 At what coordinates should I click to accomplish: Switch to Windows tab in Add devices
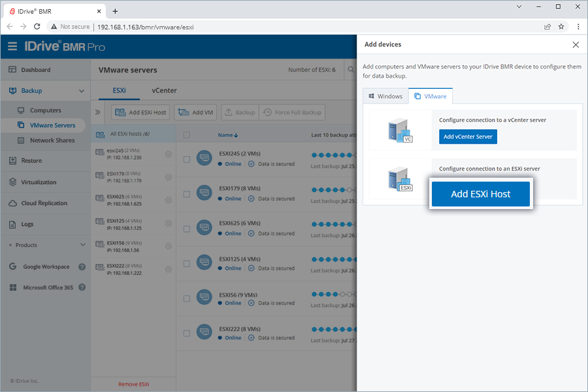click(x=385, y=96)
